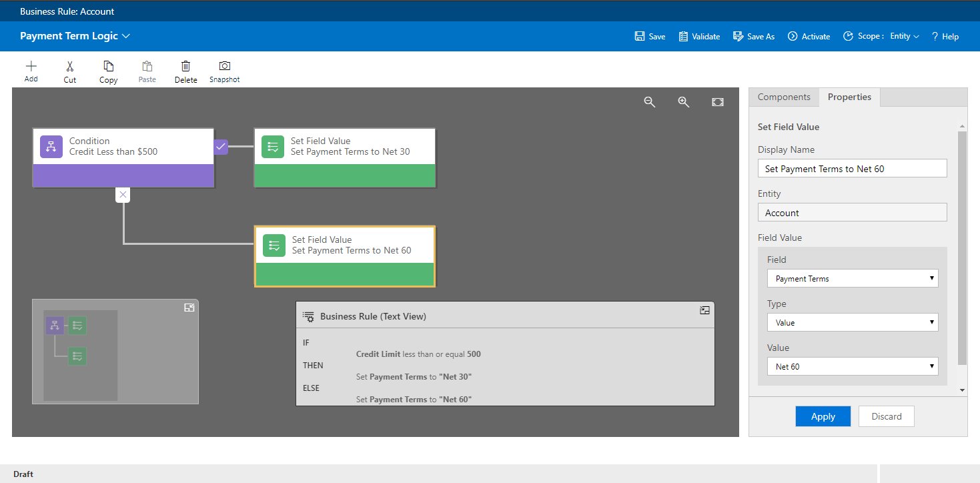Screen dimensions: 980x483
Task: Click the Display Name input field
Action: coord(852,169)
